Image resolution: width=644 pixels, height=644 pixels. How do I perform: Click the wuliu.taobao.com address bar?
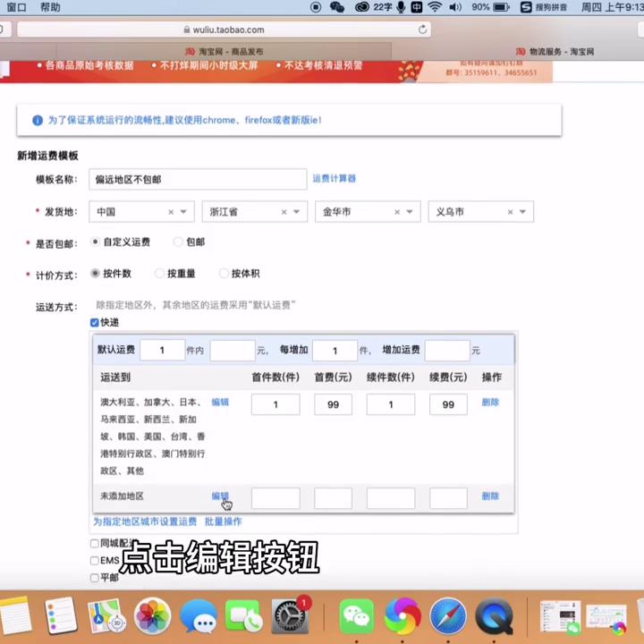pos(224,30)
